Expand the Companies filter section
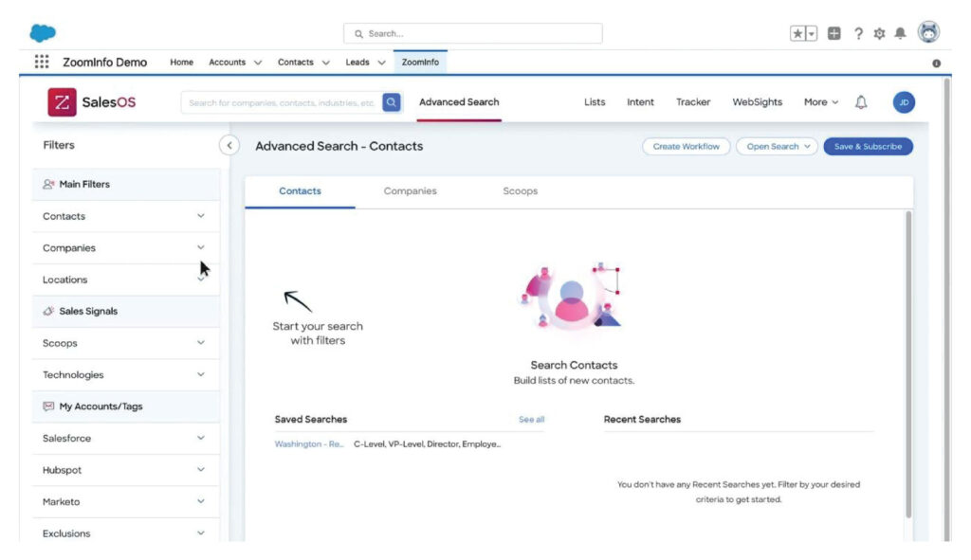The image size is (971, 560). 126,247
